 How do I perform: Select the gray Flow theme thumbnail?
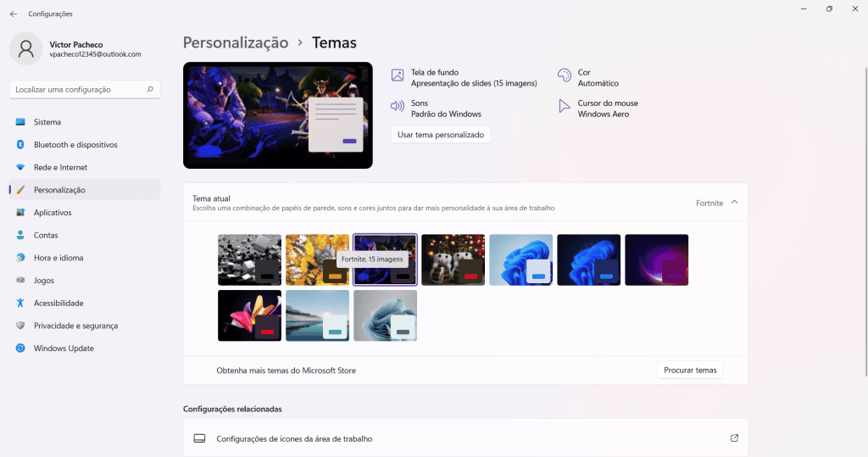[x=386, y=315]
